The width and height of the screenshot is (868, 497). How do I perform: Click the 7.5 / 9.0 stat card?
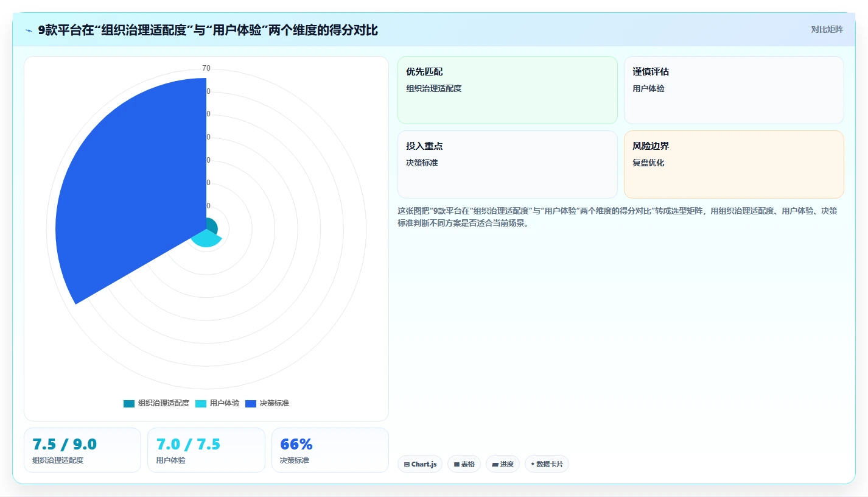[82, 450]
